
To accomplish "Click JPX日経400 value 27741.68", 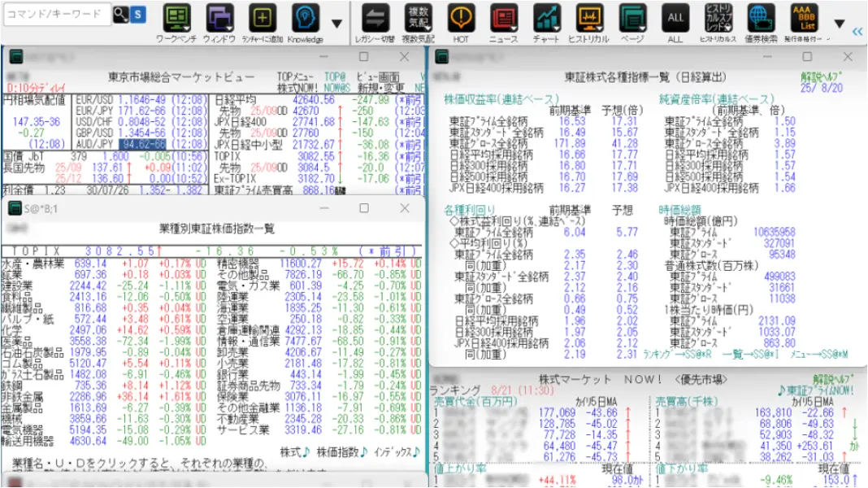I will click(314, 122).
